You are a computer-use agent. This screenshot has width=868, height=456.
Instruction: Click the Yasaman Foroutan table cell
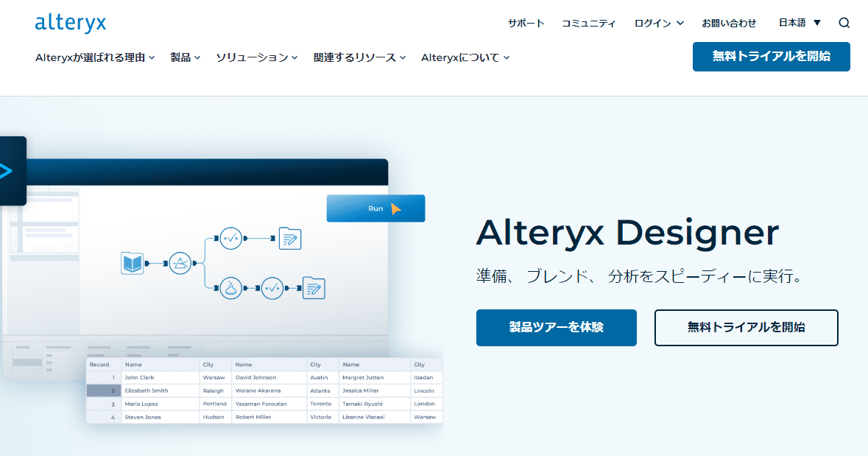click(x=269, y=404)
